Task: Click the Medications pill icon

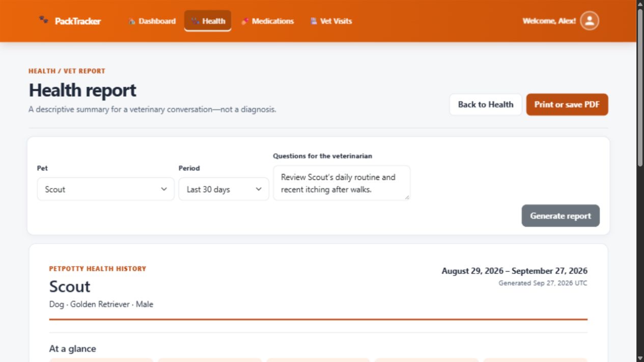Action: coord(245,21)
